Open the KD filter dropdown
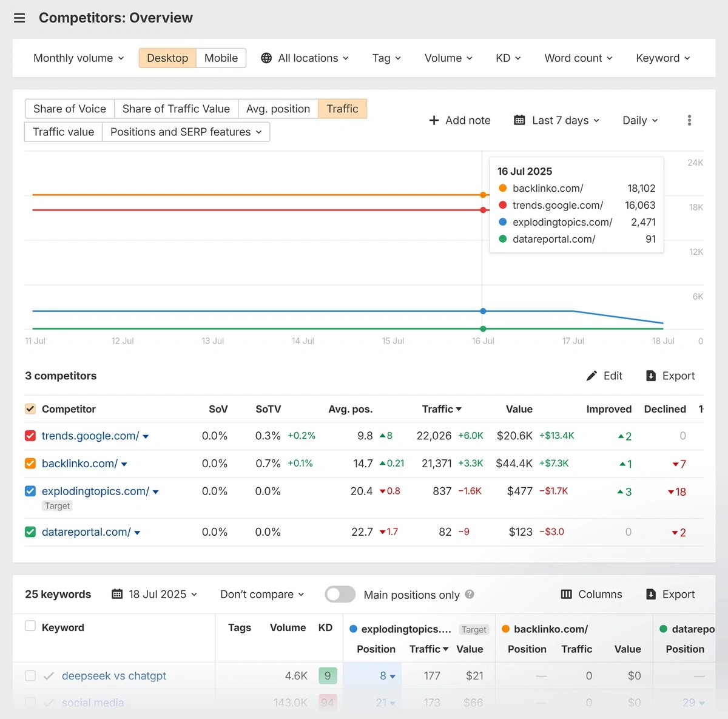Viewport: 728px width, 719px height. coord(508,58)
